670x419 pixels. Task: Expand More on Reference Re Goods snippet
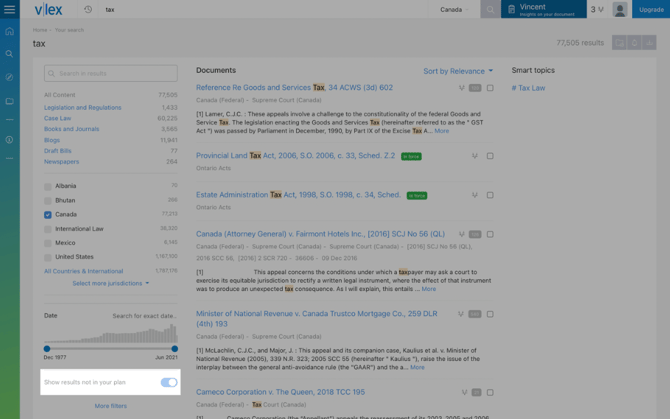[x=441, y=131]
